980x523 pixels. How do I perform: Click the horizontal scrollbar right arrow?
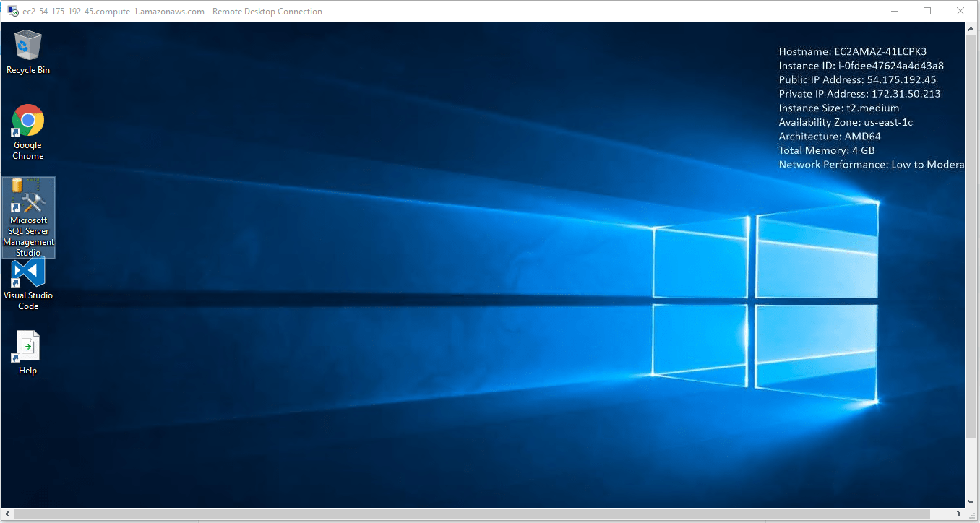tap(960, 514)
